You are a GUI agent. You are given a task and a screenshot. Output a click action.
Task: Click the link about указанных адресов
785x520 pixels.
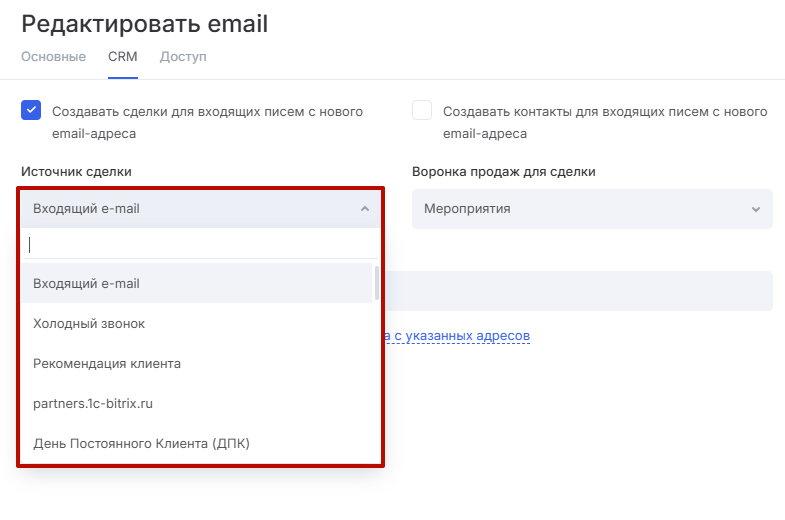[458, 336]
